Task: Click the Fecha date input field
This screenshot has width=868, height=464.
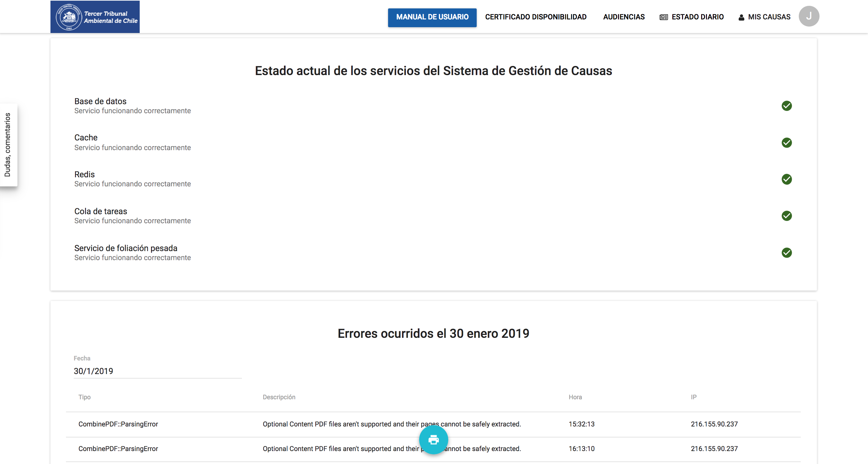Action: [157, 371]
